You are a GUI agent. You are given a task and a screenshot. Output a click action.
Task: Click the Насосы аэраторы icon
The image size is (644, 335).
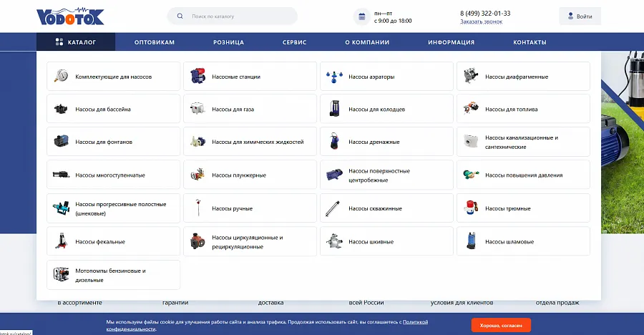click(x=334, y=77)
